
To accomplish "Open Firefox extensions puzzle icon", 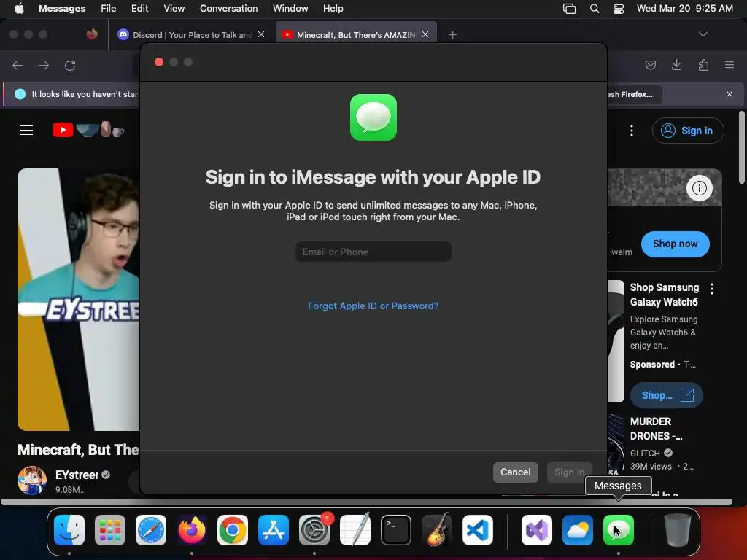I will 703,65.
